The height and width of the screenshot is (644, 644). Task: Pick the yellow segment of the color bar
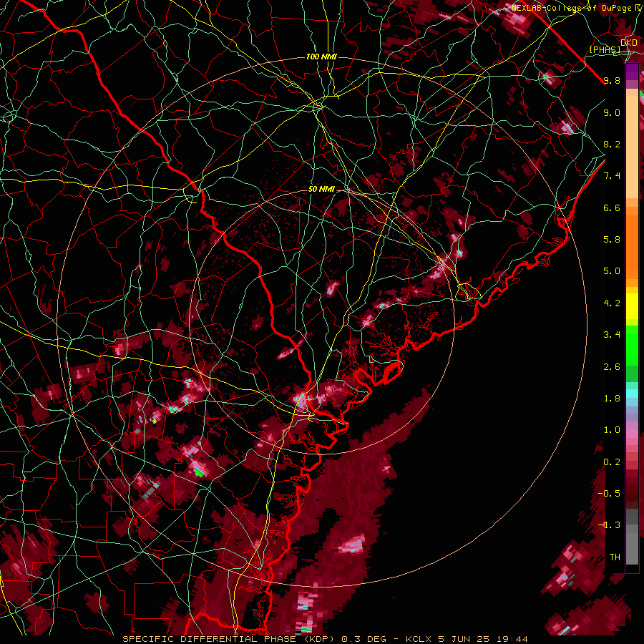pos(632,306)
